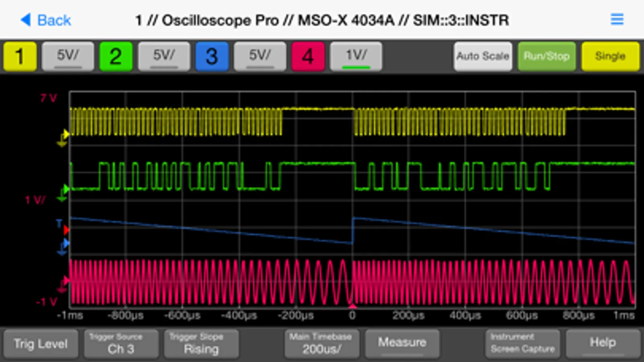Viewport: 644px width, 362px height.
Task: Click the -1ms time axis label
Action: [x=70, y=315]
